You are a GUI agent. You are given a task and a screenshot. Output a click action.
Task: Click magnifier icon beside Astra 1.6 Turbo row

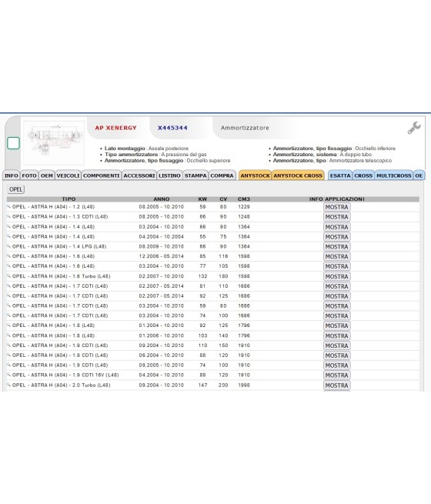(x=9, y=276)
